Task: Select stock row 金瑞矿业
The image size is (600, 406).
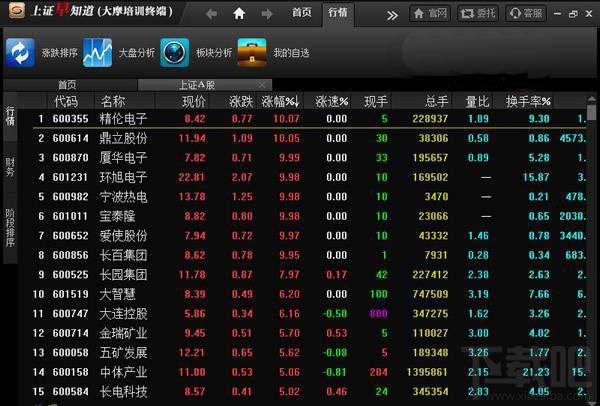Action: [309, 333]
